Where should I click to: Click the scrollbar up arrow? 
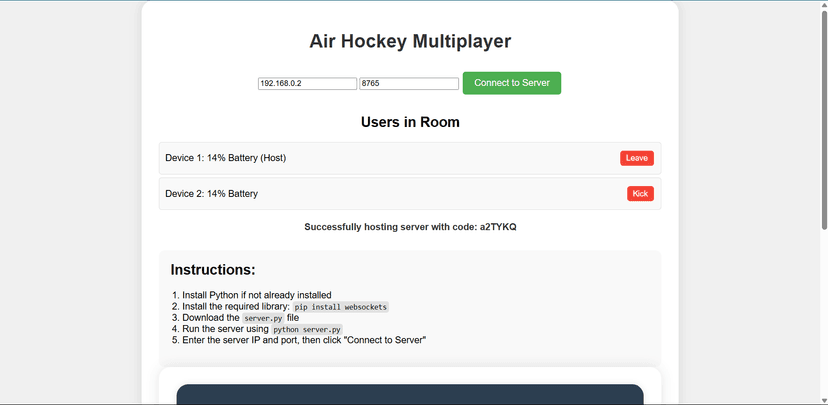click(822, 6)
